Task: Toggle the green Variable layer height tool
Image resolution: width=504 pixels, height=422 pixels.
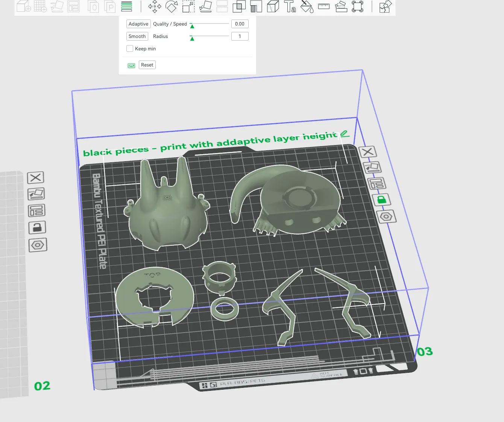Action: tap(127, 6)
